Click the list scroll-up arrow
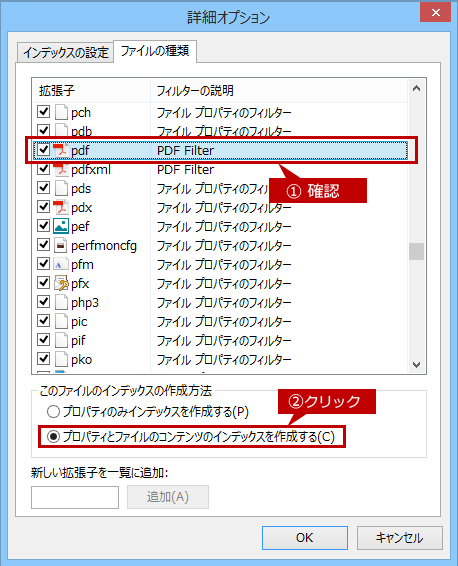 (x=416, y=88)
